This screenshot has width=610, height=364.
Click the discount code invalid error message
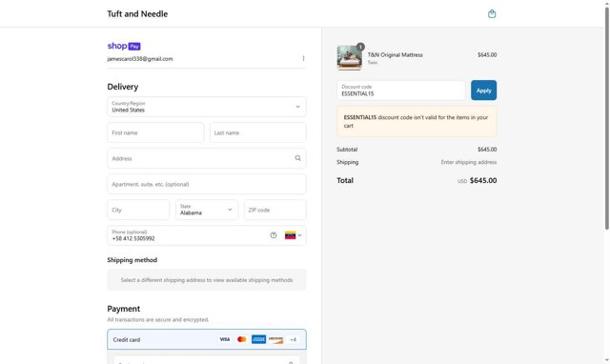417,121
